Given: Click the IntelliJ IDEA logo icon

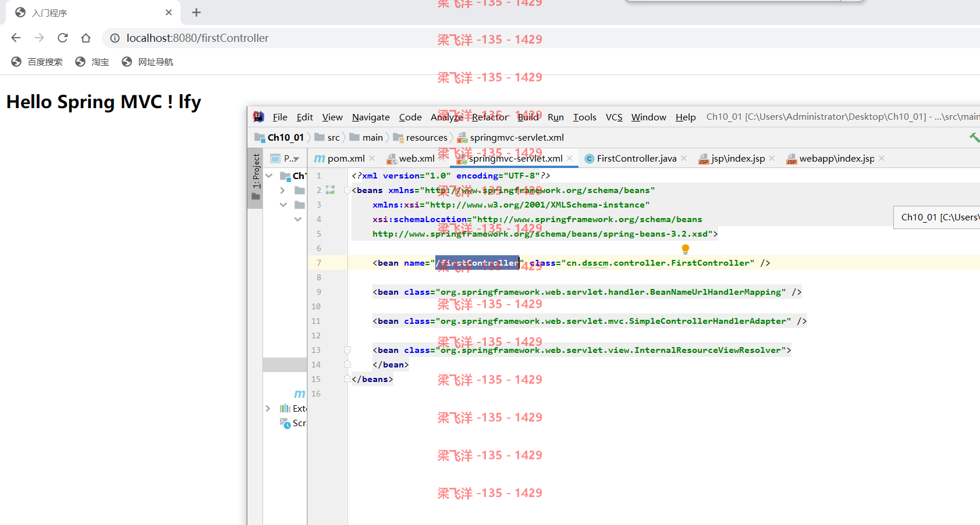Looking at the screenshot, I should point(258,117).
